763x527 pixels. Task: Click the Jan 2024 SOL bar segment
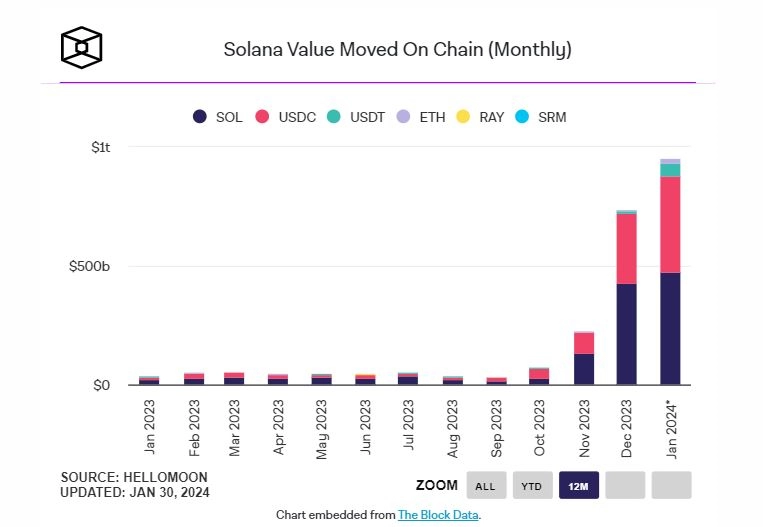[670, 328]
